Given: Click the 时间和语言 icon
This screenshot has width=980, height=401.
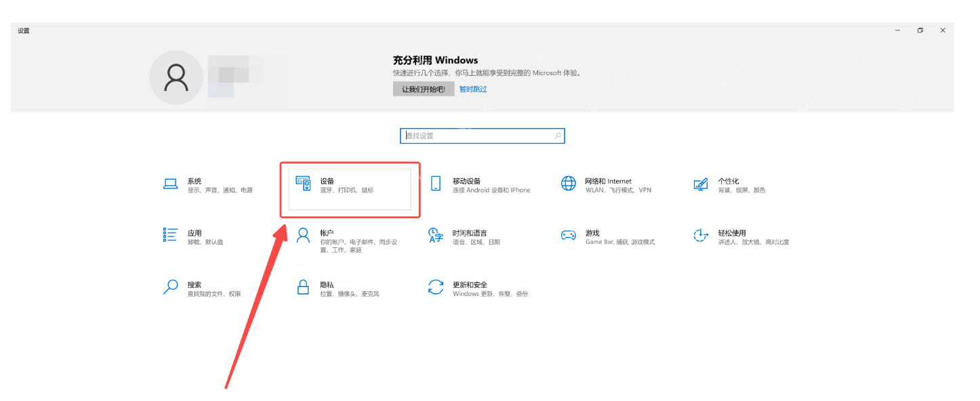Looking at the screenshot, I should coord(436,235).
